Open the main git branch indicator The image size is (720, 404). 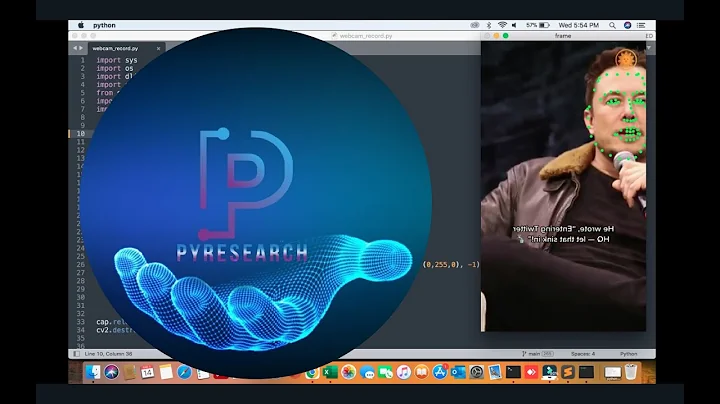click(537, 354)
